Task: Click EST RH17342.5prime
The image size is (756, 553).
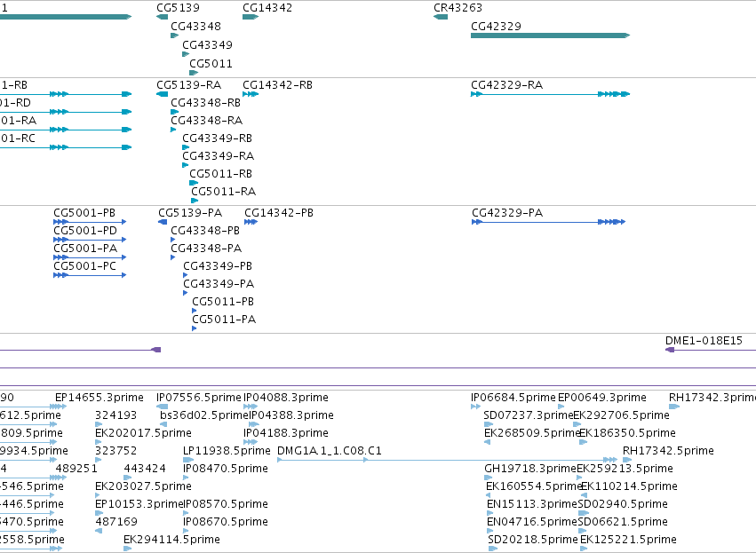Action: pyautogui.click(x=668, y=451)
